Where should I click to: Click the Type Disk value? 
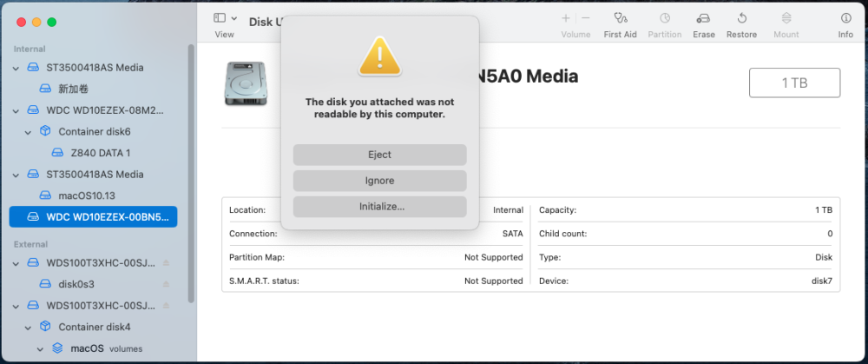[824, 257]
